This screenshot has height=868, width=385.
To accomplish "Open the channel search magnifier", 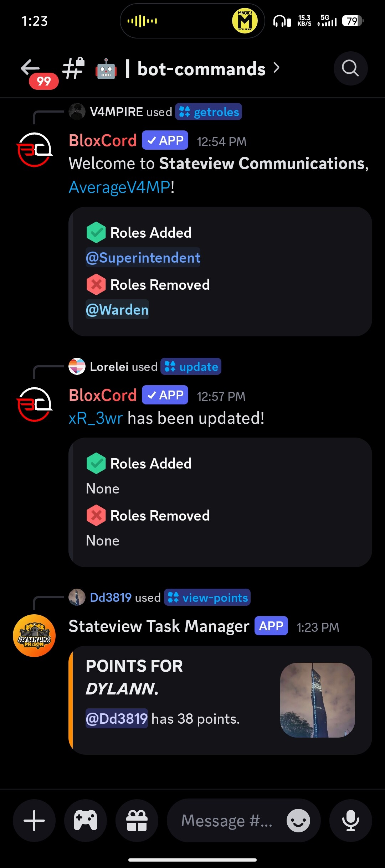I will (x=350, y=68).
